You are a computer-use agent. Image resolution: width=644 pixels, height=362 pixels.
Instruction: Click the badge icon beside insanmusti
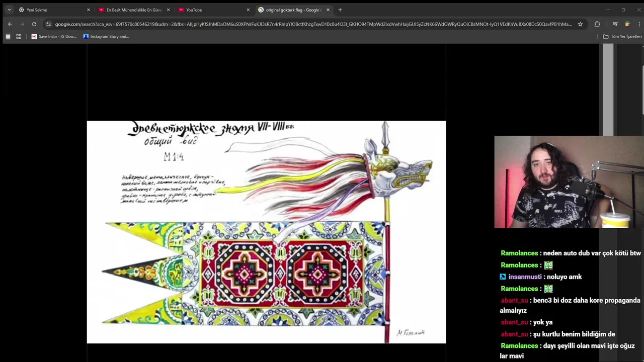point(503,277)
